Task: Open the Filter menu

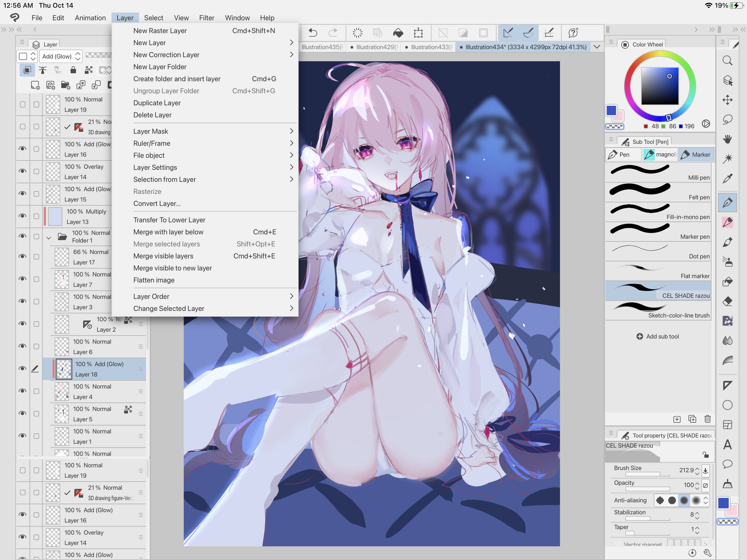Action: [x=206, y=18]
